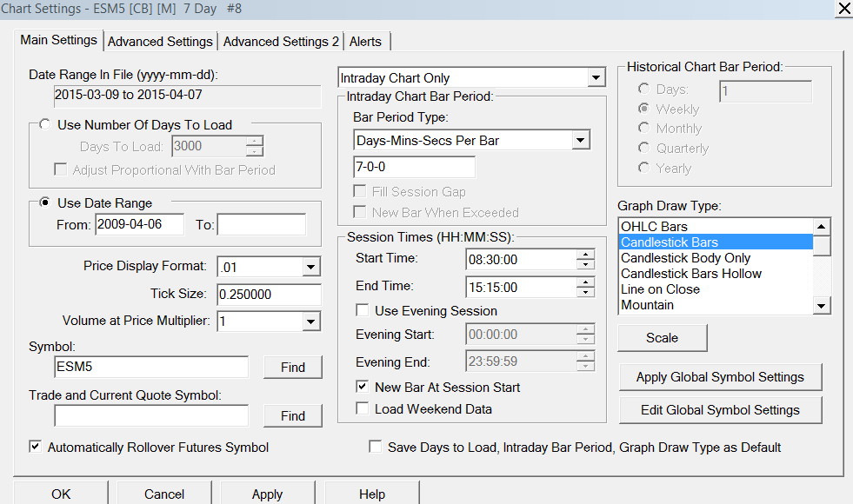The height and width of the screenshot is (504, 853).
Task: Open the Intraday Chart Only dropdown
Action: [596, 77]
